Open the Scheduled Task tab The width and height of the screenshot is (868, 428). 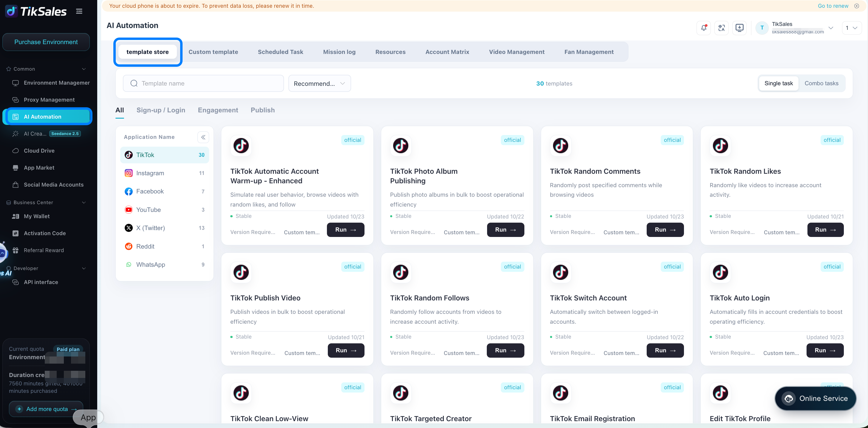click(280, 52)
